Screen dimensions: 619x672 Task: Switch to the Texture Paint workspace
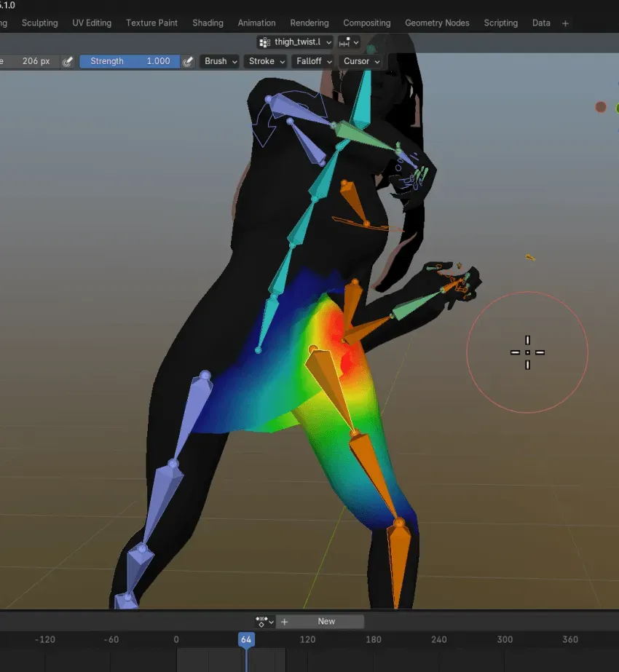[151, 23]
